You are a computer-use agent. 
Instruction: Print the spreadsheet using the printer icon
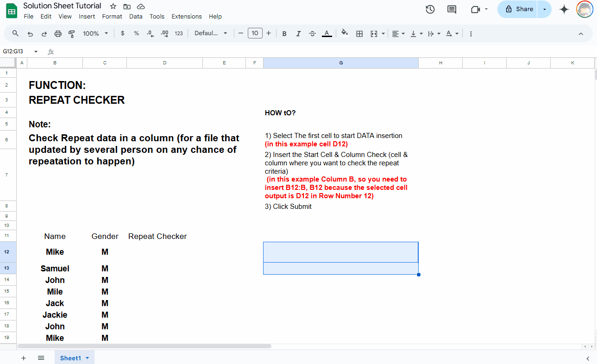point(58,33)
